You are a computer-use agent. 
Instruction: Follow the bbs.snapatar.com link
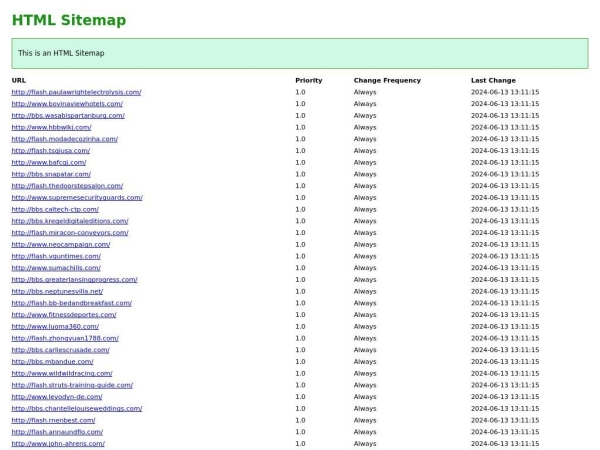point(51,174)
